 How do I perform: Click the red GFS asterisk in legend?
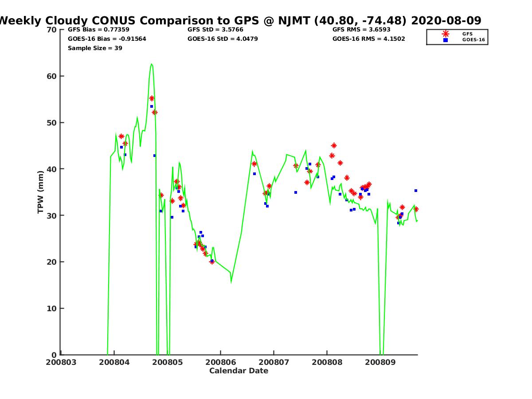[446, 34]
